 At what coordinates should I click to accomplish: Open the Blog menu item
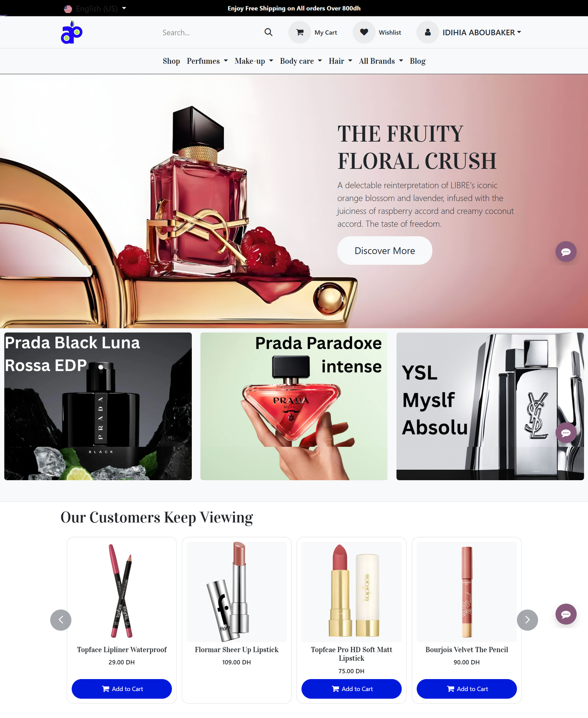coord(418,61)
